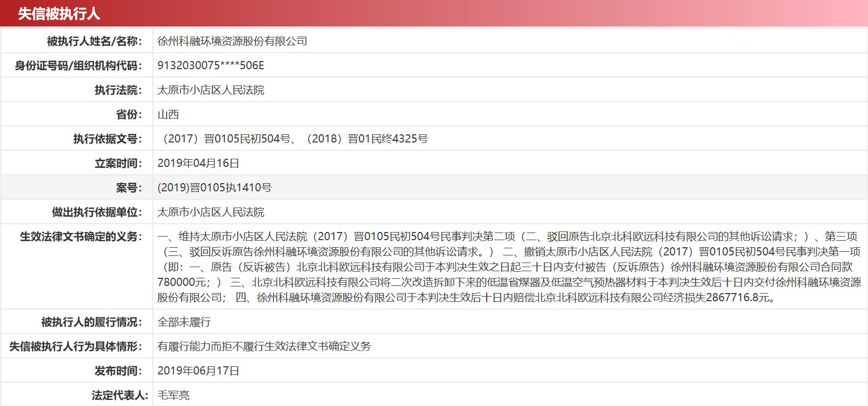
Task: Click the obligations paragraph starting 一、维持太原市小店区
Action: (x=509, y=267)
